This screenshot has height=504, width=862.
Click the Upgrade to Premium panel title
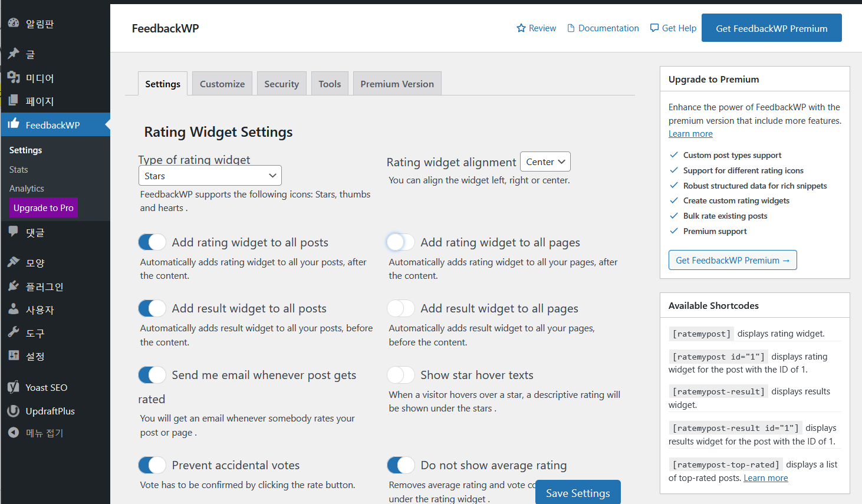713,79
